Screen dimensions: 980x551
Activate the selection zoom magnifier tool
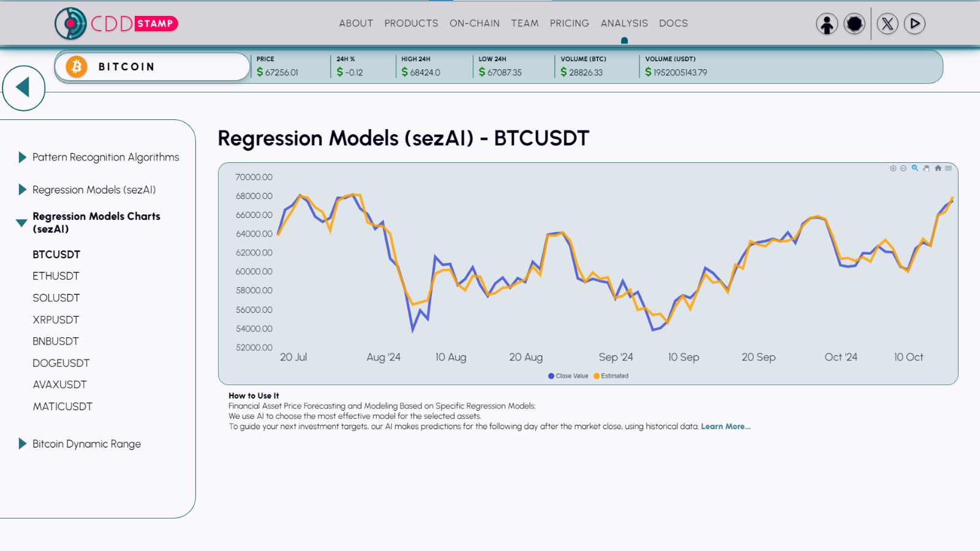[x=915, y=168]
